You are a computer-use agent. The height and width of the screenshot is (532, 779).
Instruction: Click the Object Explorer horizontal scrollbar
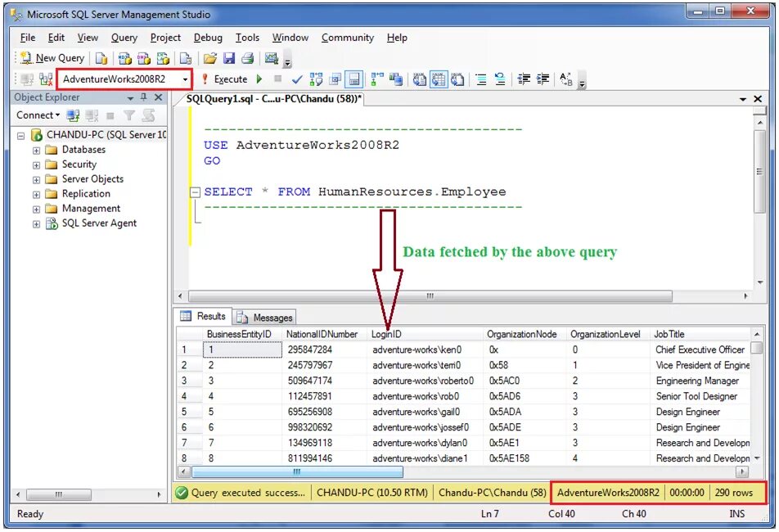pyautogui.click(x=59, y=494)
